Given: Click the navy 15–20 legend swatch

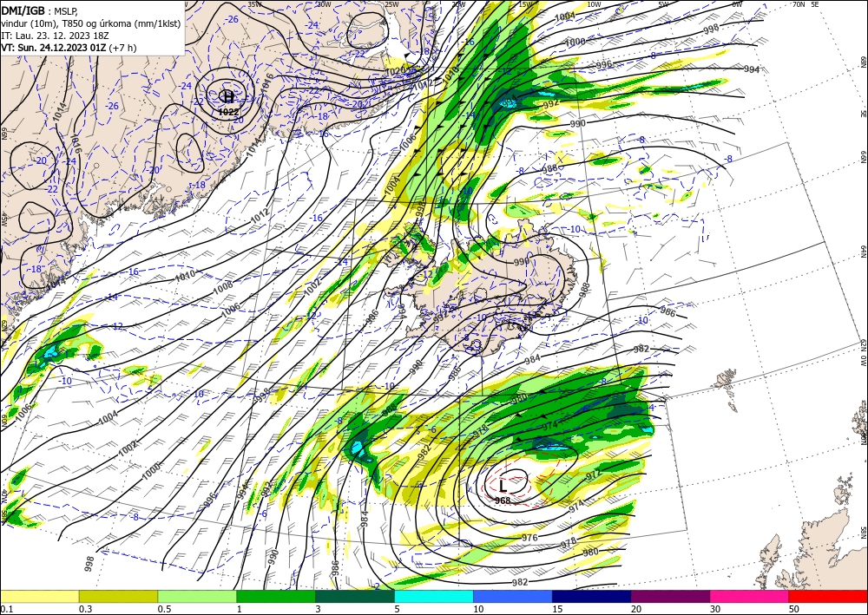Looking at the screenshot, I should coord(592,596).
